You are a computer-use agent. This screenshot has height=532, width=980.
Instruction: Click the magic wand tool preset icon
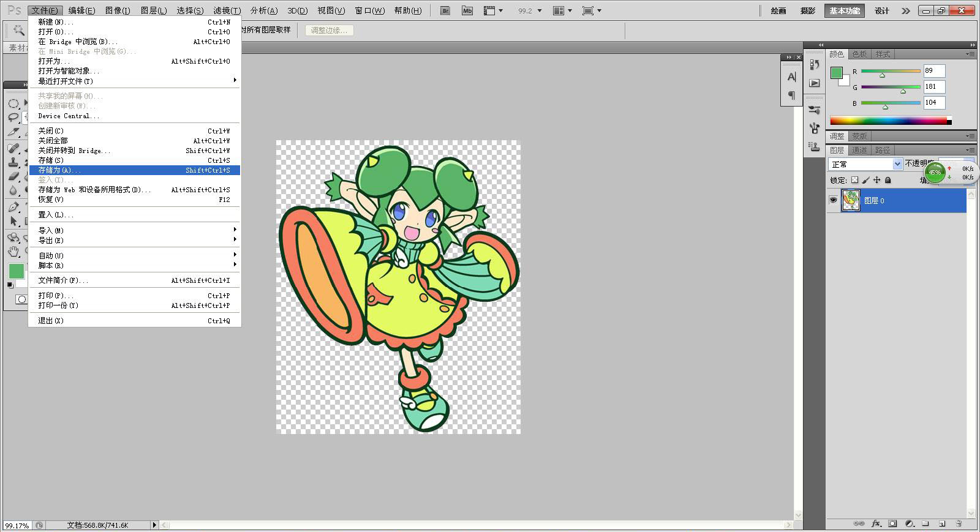tap(18, 29)
